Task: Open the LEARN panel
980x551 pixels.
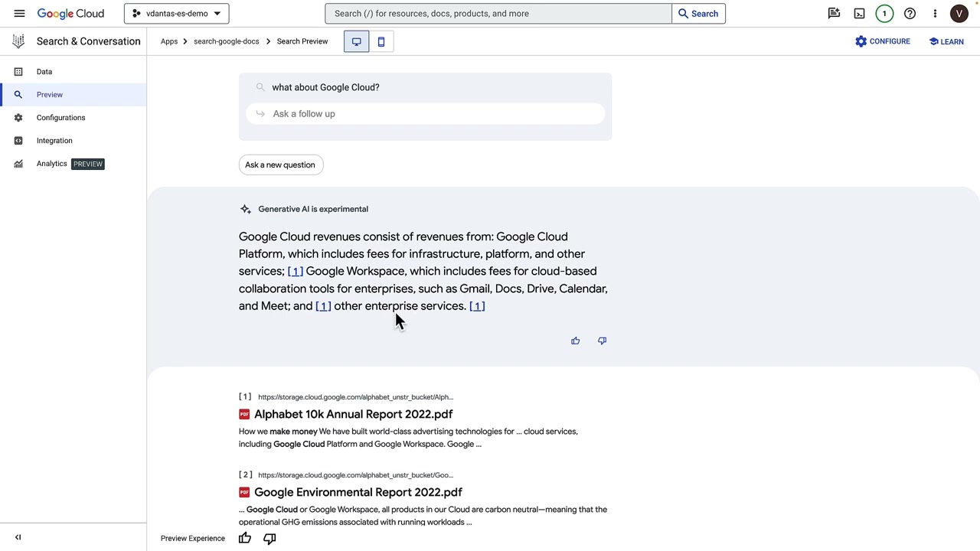Action: (946, 41)
